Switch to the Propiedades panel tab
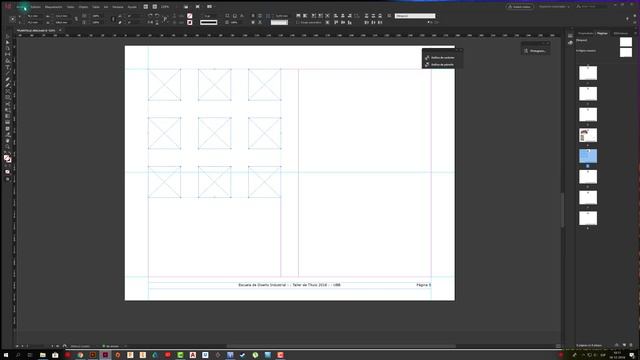 [x=585, y=33]
